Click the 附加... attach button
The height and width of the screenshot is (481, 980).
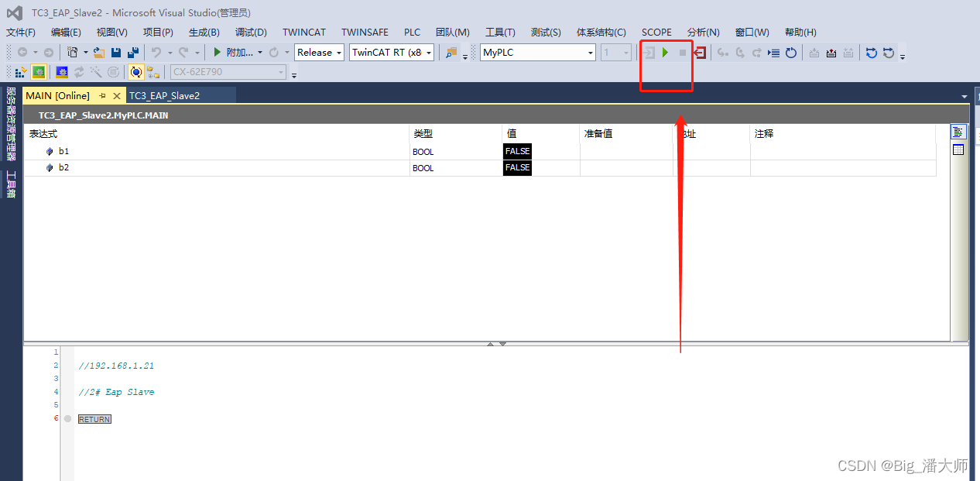(x=233, y=53)
